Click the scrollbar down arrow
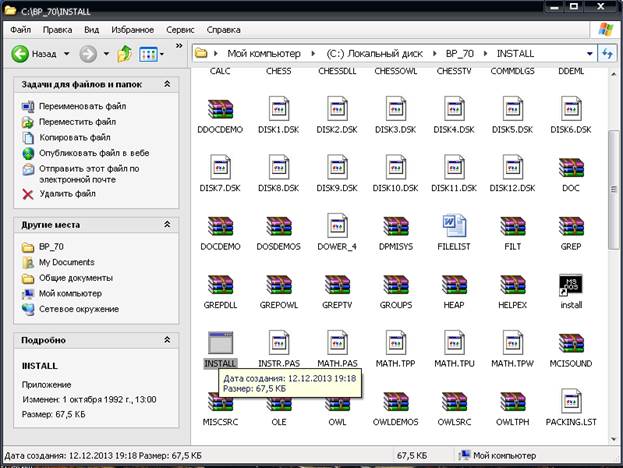This screenshot has width=623, height=468. pyautogui.click(x=613, y=439)
